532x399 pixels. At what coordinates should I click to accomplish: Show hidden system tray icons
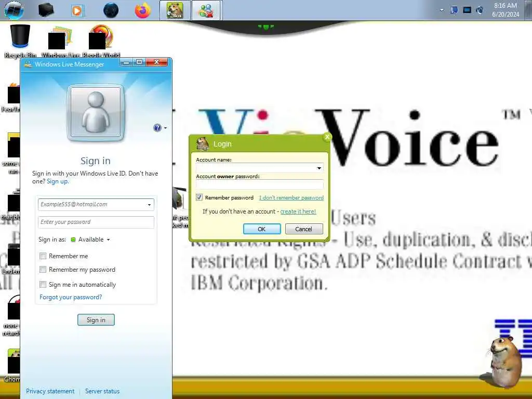click(x=442, y=10)
